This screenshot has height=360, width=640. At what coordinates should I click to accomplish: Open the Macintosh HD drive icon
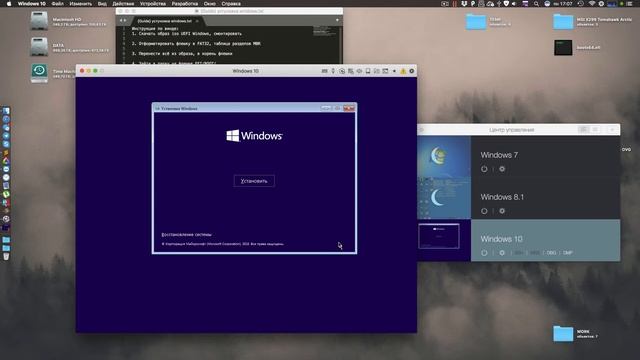tap(39, 21)
